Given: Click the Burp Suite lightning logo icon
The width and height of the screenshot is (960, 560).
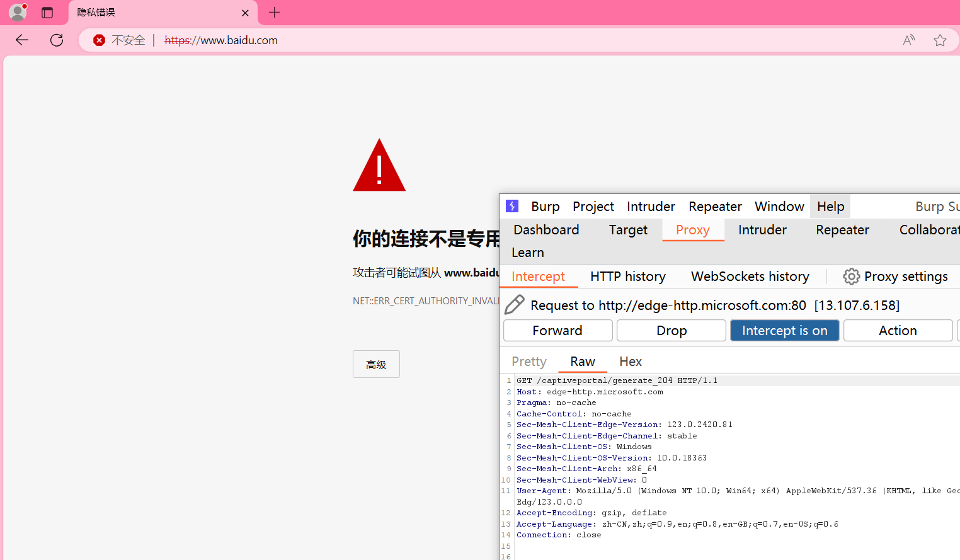Looking at the screenshot, I should click(513, 206).
